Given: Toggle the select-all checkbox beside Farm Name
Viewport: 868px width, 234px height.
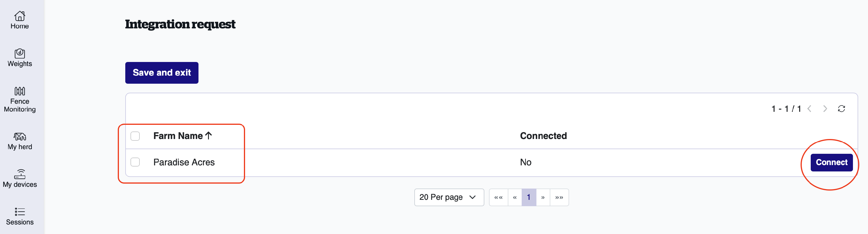Looking at the screenshot, I should point(135,136).
